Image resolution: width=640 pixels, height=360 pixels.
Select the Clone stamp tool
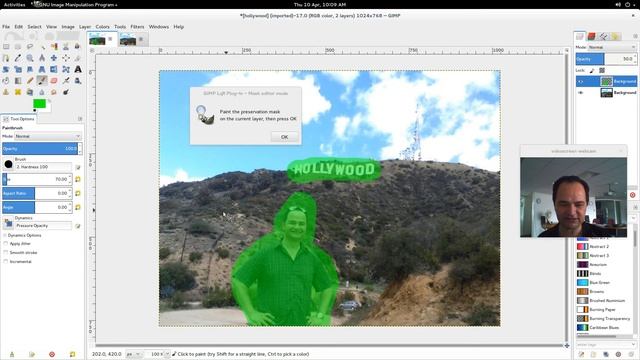pos(6,92)
